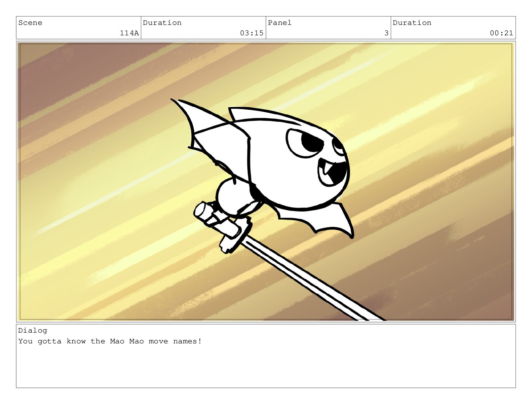The height and width of the screenshot is (412, 532).
Task: Select panel number 3
Action: pyautogui.click(x=386, y=33)
